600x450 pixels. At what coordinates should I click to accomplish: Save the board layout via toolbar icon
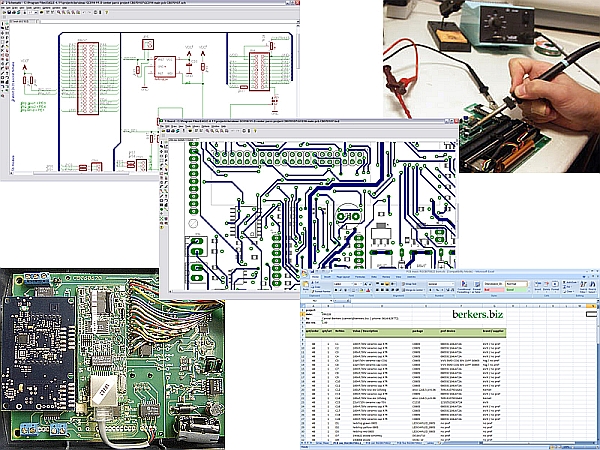tap(168, 130)
